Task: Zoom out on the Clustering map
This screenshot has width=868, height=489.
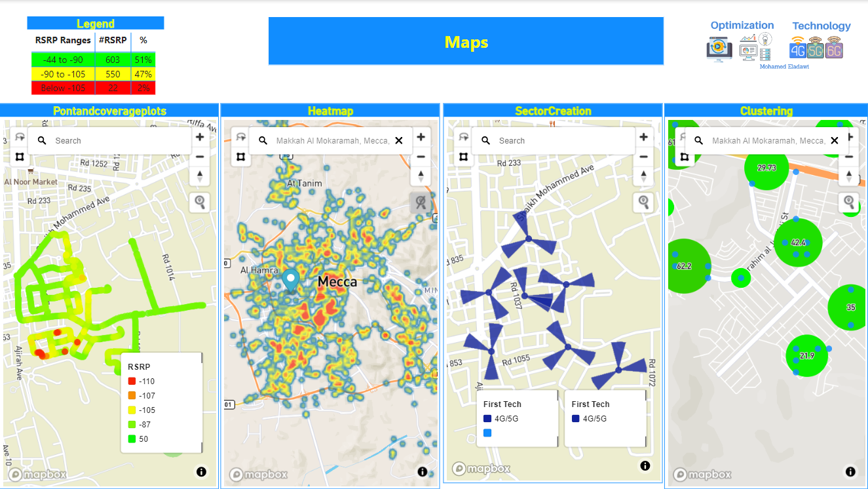Action: coord(849,156)
